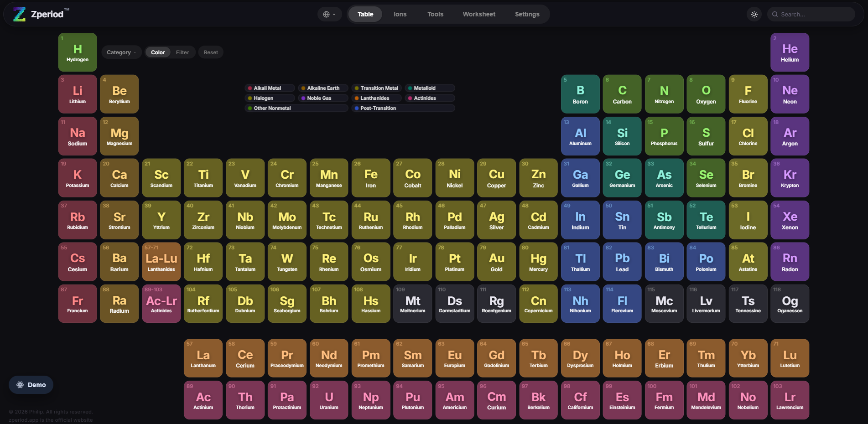This screenshot has width=868, height=424.
Task: Select the Uranium element tile
Action: (329, 400)
